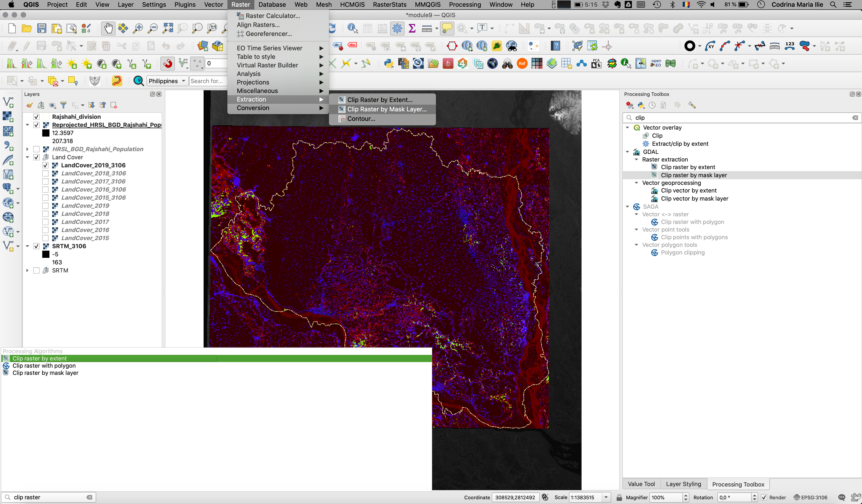Enable checkbox for HRSL_BGD_Rajshahi_Population layer
Screen dimensions: 862x504
37,149
